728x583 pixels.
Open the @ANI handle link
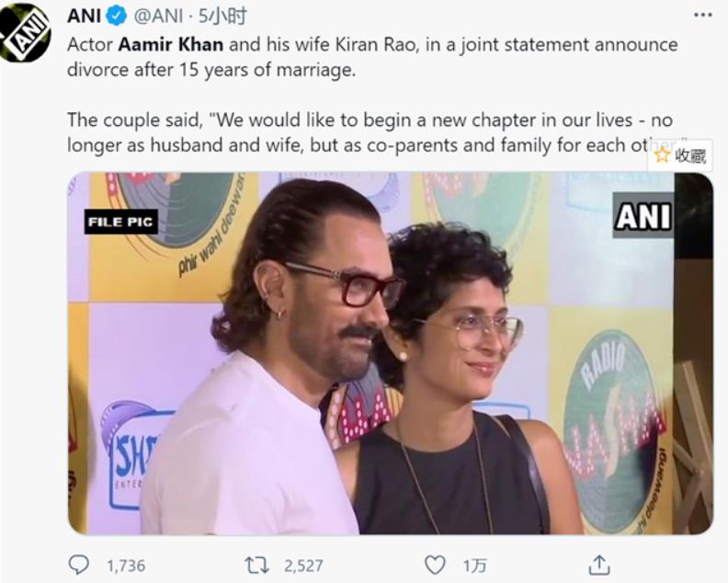(x=161, y=16)
